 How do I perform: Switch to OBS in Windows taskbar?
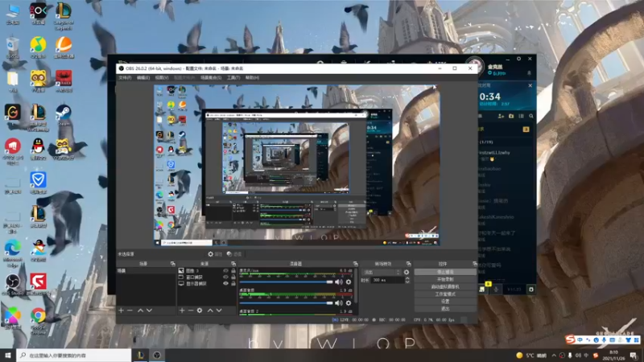coord(156,355)
